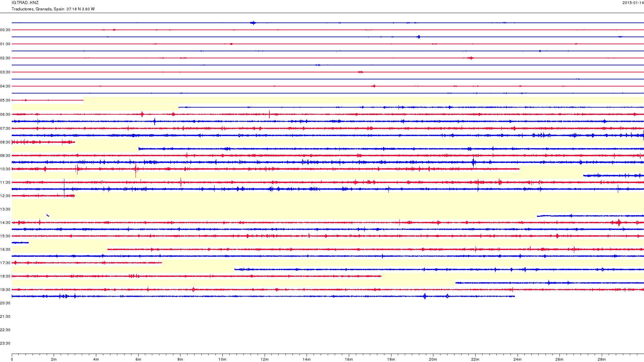
Task: Select the 21:30 row label
Action: pyautogui.click(x=5, y=316)
